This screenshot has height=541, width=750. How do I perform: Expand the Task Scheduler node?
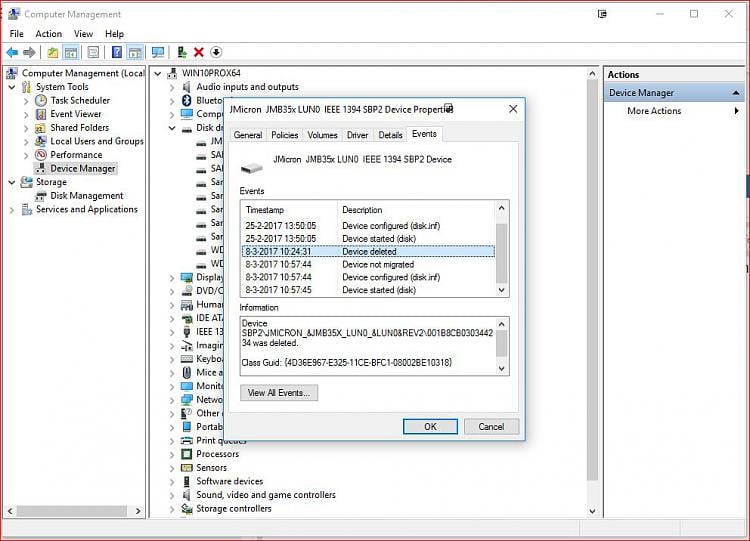(x=26, y=101)
